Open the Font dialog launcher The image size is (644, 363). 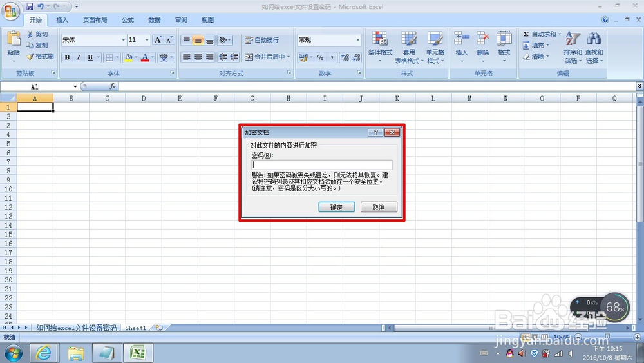[x=172, y=72]
